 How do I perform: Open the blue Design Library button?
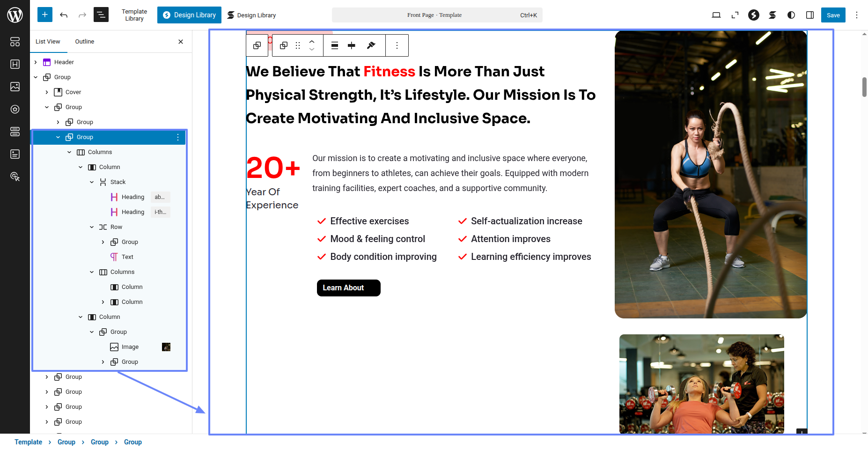click(x=189, y=15)
